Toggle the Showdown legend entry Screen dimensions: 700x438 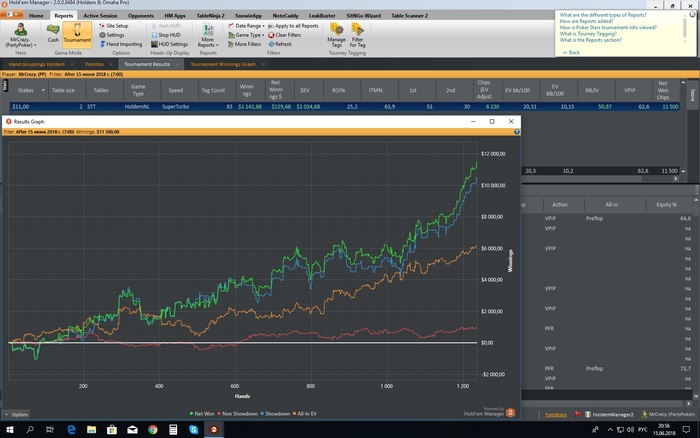[x=275, y=414]
